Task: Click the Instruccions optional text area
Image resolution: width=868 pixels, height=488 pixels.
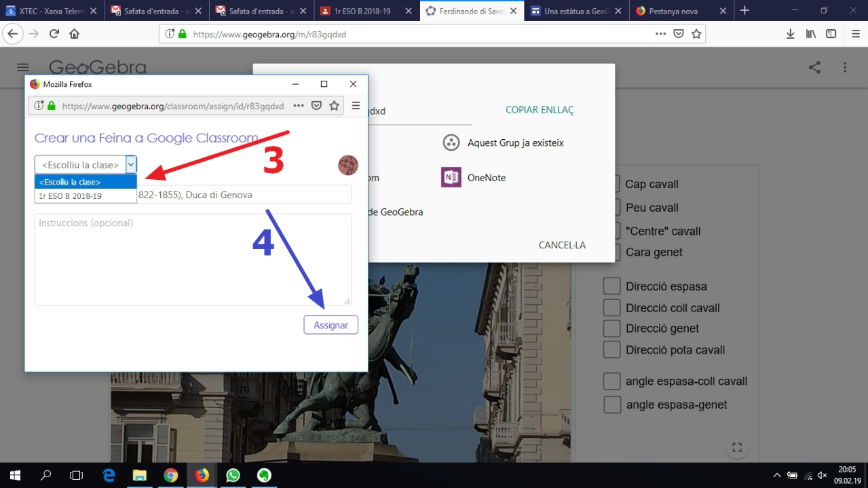Action: (193, 259)
